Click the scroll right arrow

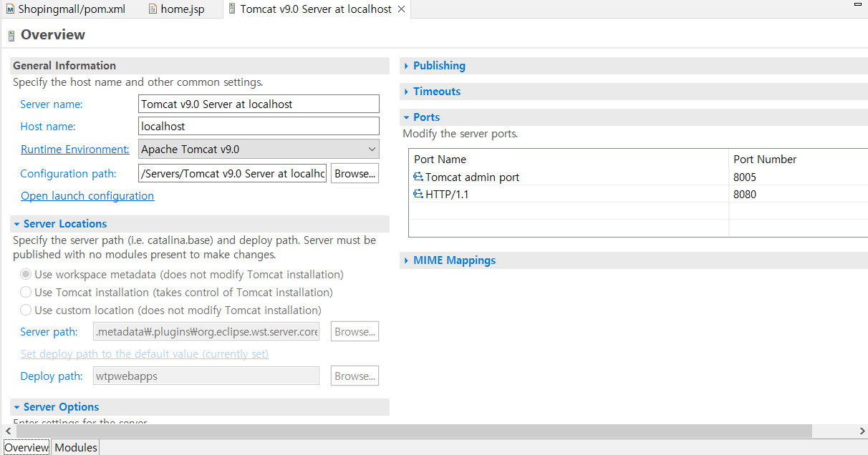[x=862, y=431]
